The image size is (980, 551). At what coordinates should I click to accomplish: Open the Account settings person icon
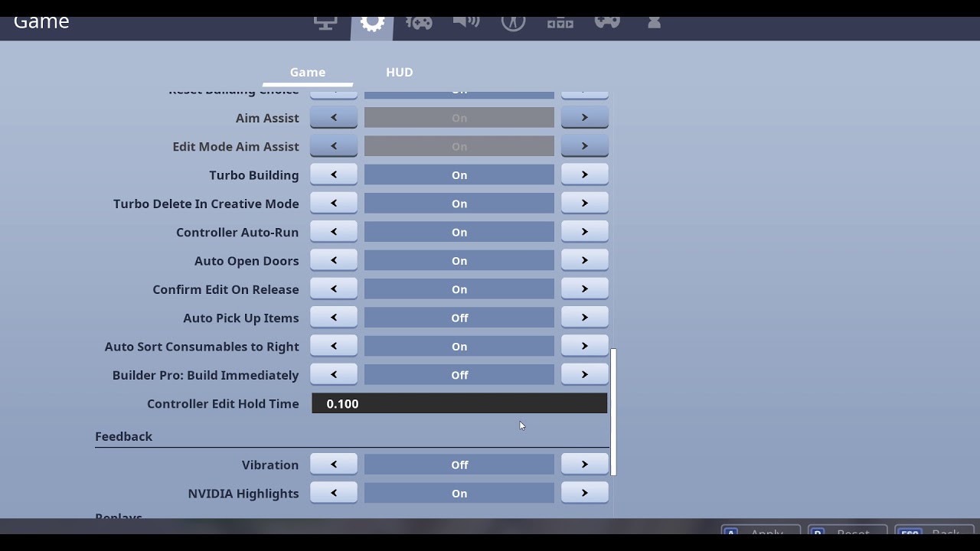point(654,22)
